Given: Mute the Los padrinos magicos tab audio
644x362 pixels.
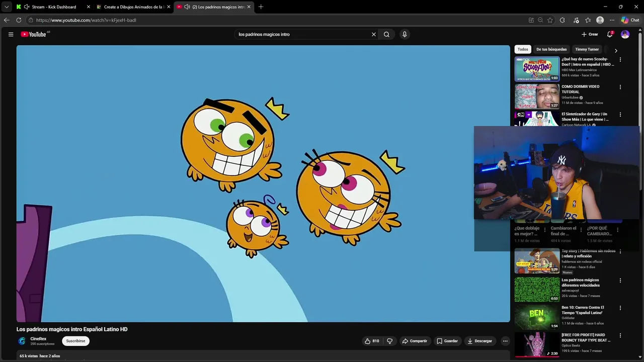Looking at the screenshot, I should (x=187, y=7).
